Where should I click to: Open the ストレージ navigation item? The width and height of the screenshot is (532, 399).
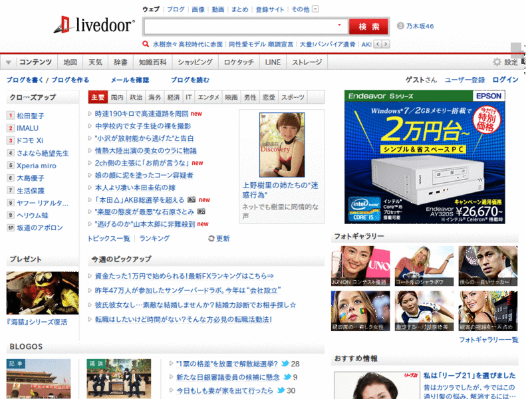[x=307, y=62]
